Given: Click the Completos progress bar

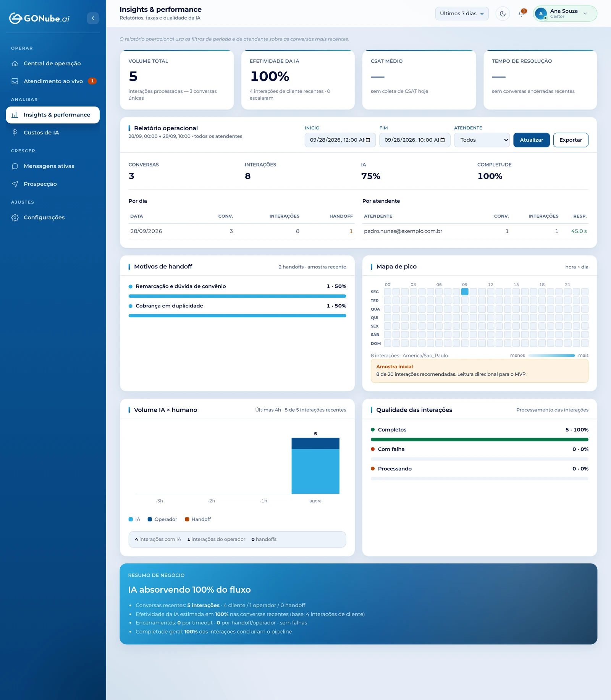Looking at the screenshot, I should pyautogui.click(x=479, y=440).
